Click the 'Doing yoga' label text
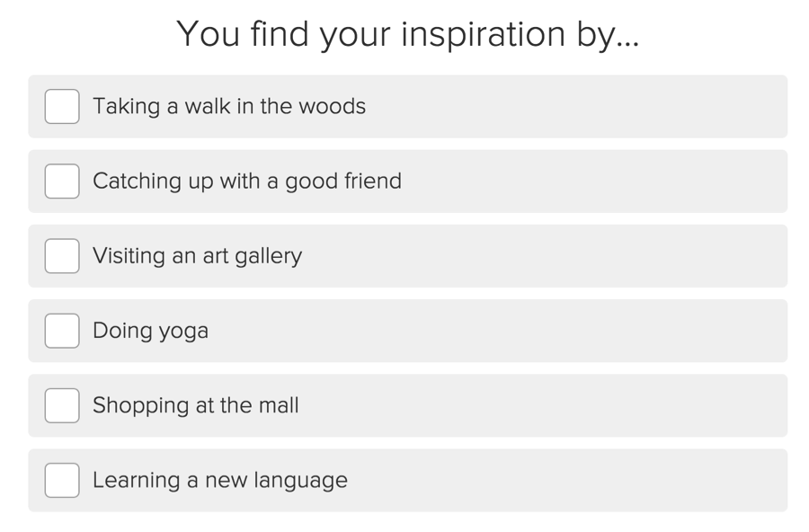Screen dimensions: 809x532 150,330
